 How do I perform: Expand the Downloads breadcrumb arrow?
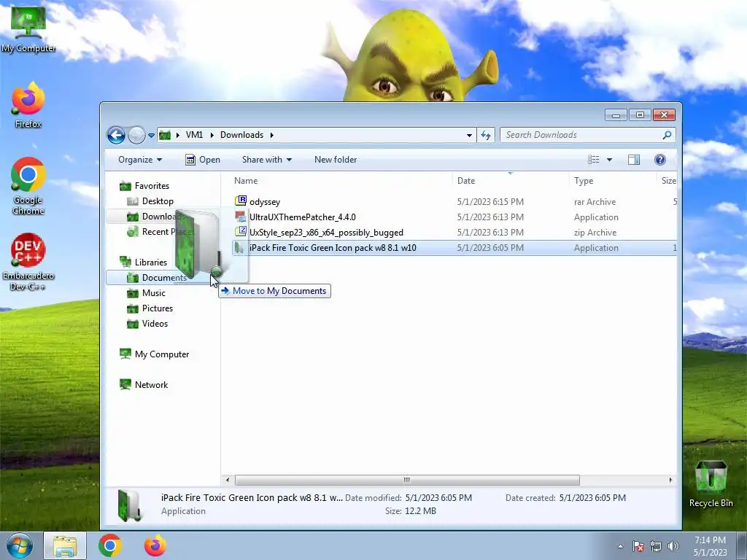click(x=272, y=135)
